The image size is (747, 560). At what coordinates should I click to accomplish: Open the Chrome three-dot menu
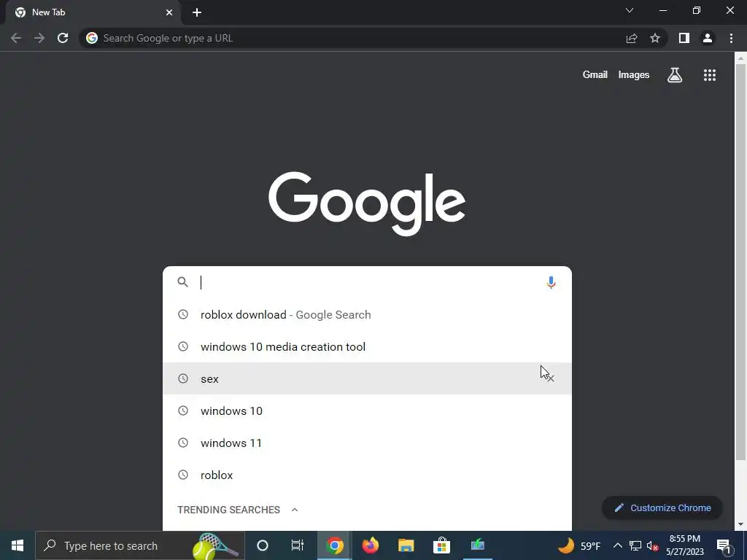(731, 38)
